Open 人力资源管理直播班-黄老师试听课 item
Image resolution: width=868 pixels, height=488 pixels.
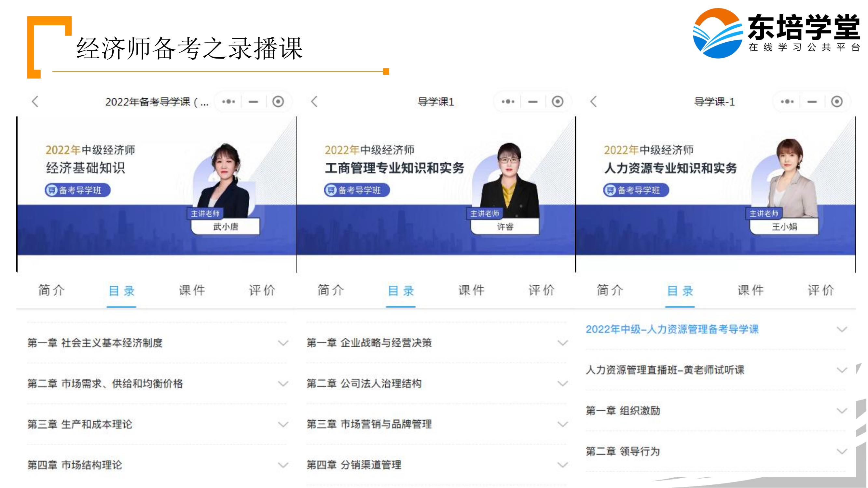pos(665,370)
